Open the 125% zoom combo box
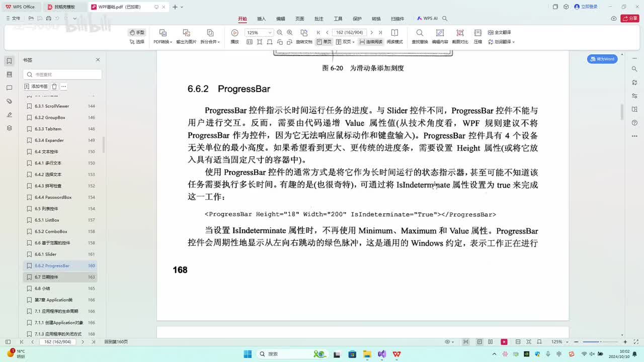This screenshot has height=362, width=644. pos(259,32)
